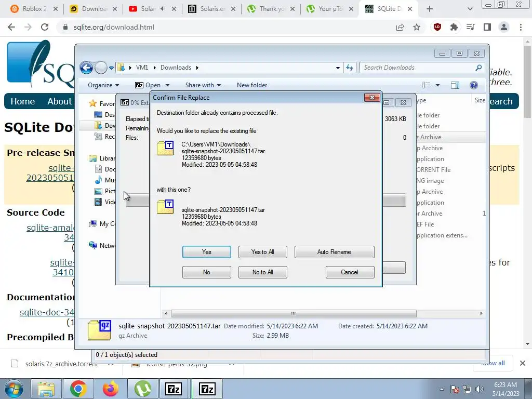Bookmark this page with the star

[x=417, y=27]
